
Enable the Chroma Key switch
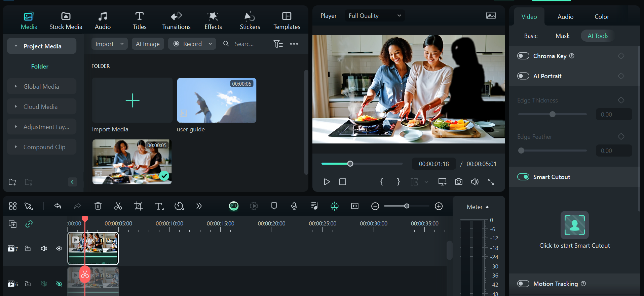tap(523, 56)
